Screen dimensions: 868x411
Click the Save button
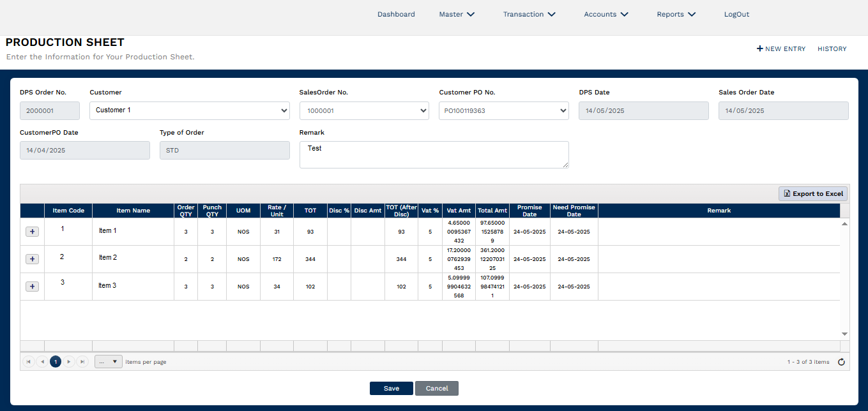pyautogui.click(x=392, y=388)
